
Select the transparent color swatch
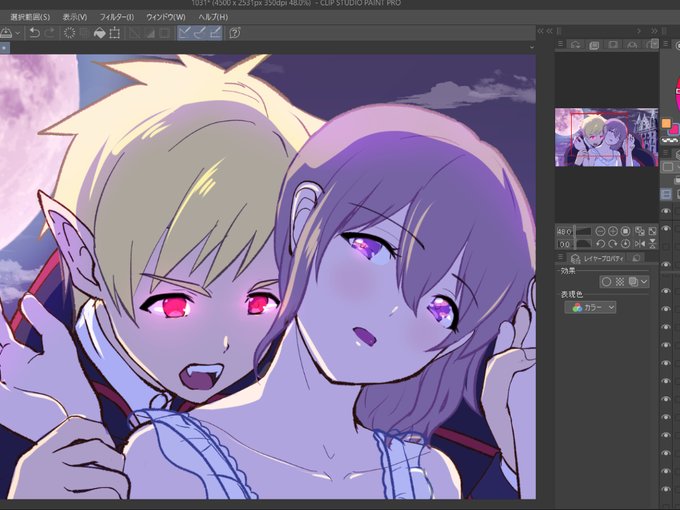(670, 140)
